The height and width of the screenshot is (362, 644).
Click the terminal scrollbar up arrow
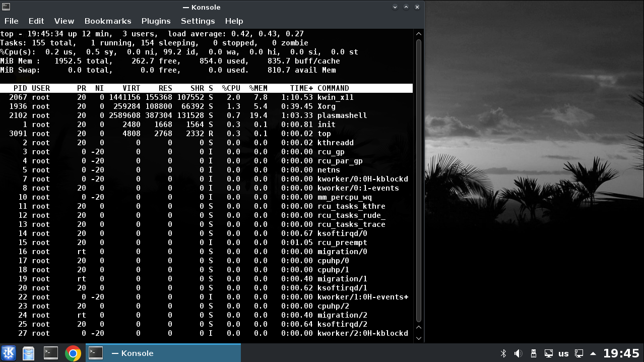point(418,34)
